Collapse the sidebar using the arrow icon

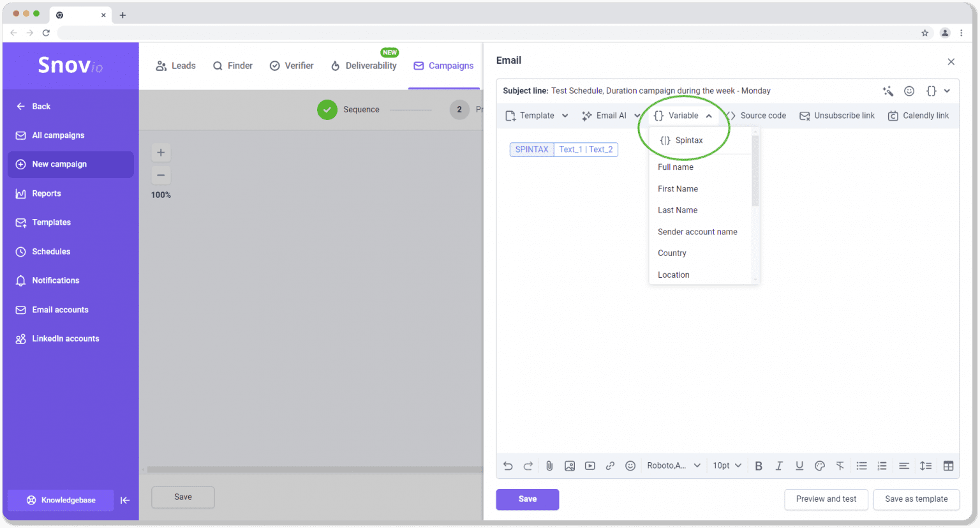pyautogui.click(x=125, y=501)
